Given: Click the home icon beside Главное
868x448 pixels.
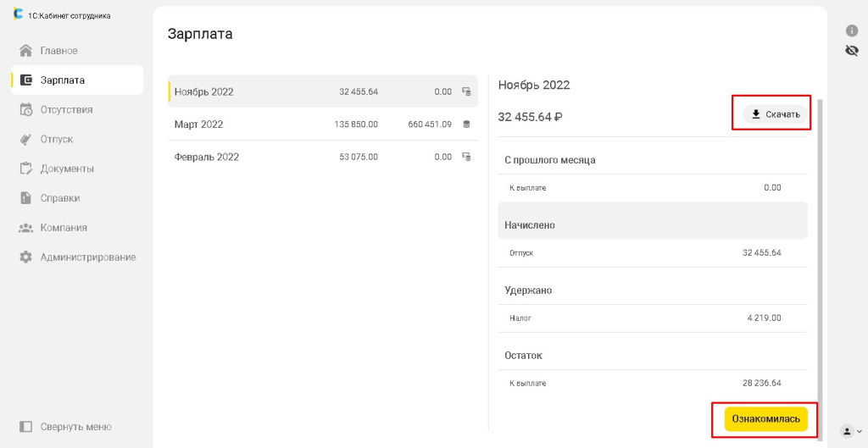Looking at the screenshot, I should click(26, 51).
